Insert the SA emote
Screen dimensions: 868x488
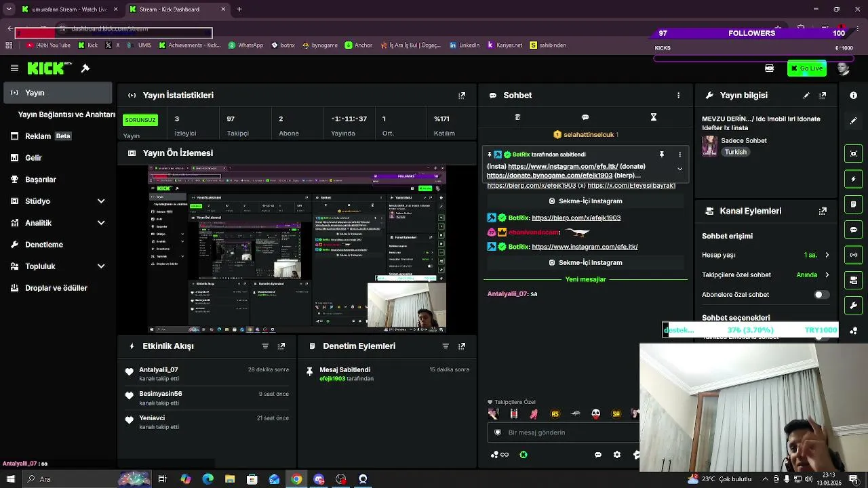616,413
